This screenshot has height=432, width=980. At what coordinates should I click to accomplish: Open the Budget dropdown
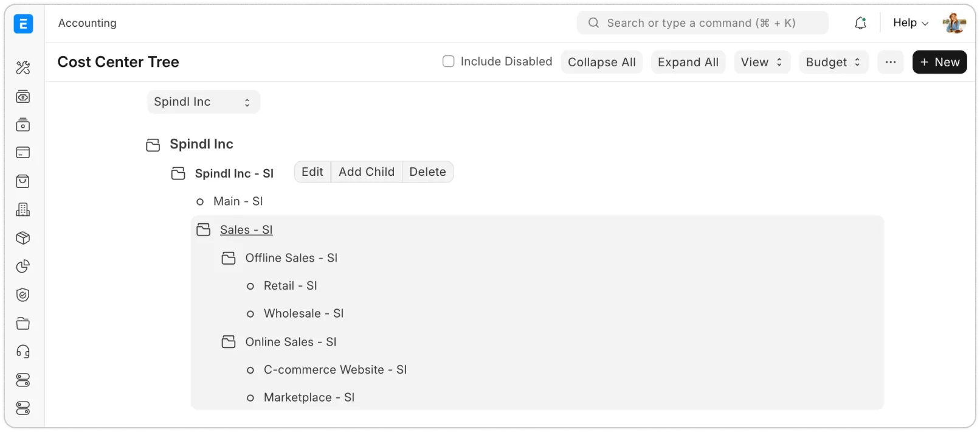[x=833, y=62]
